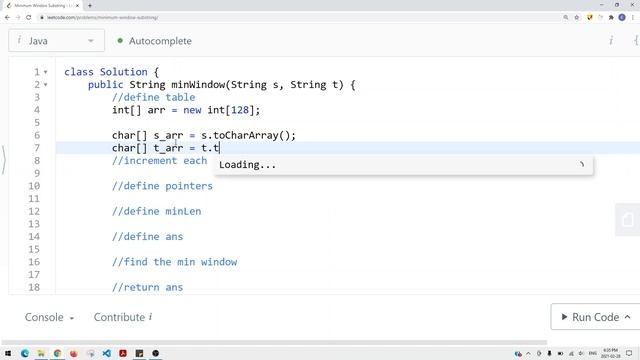
Task: Click the info icon beside Java
Action: (x=19, y=40)
